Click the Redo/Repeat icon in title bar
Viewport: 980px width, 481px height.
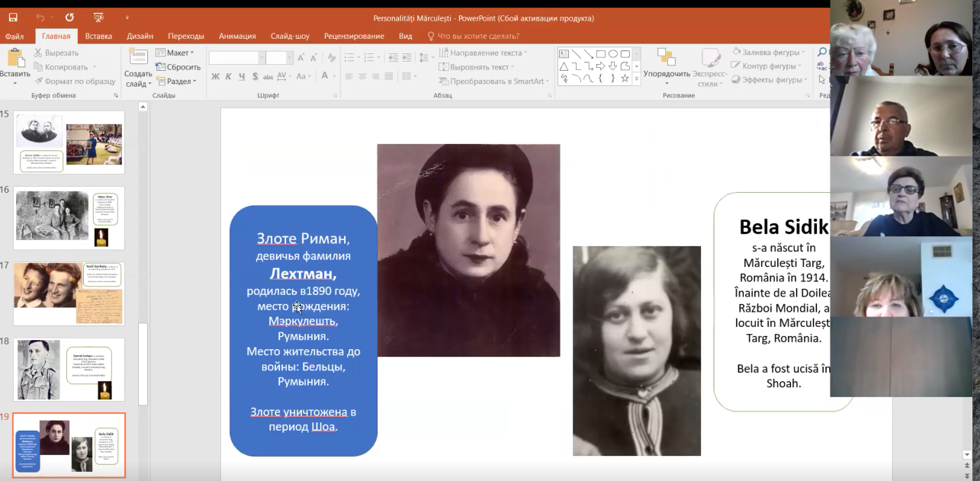click(x=69, y=18)
